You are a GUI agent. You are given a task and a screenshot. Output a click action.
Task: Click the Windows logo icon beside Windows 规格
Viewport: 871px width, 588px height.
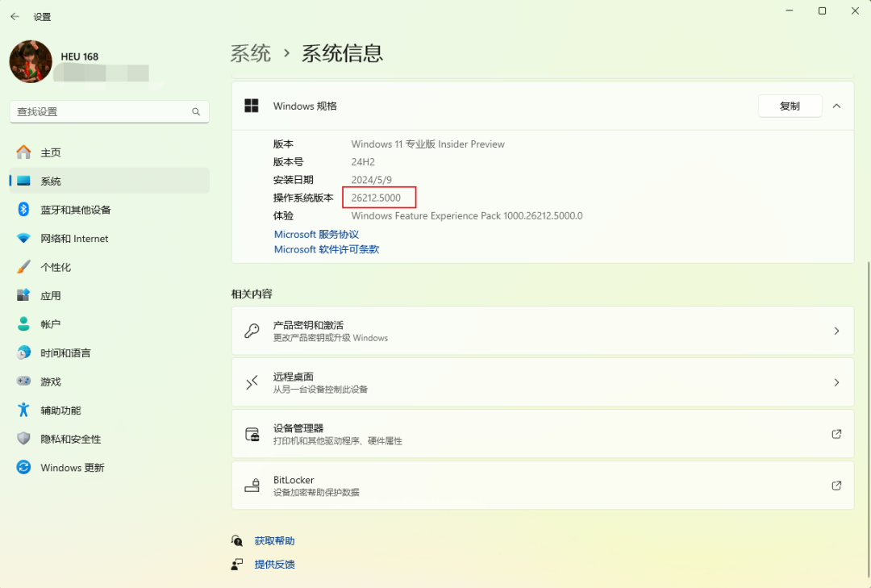(252, 106)
